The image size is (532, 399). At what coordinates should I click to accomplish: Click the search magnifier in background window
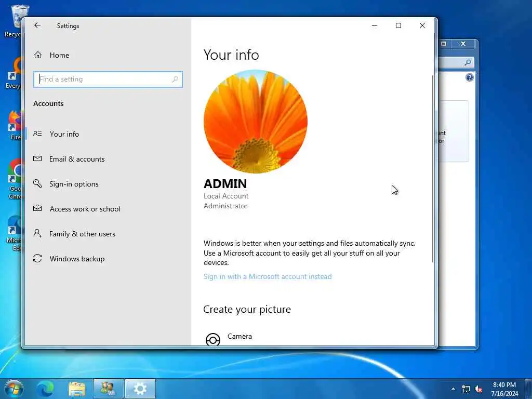coord(468,62)
